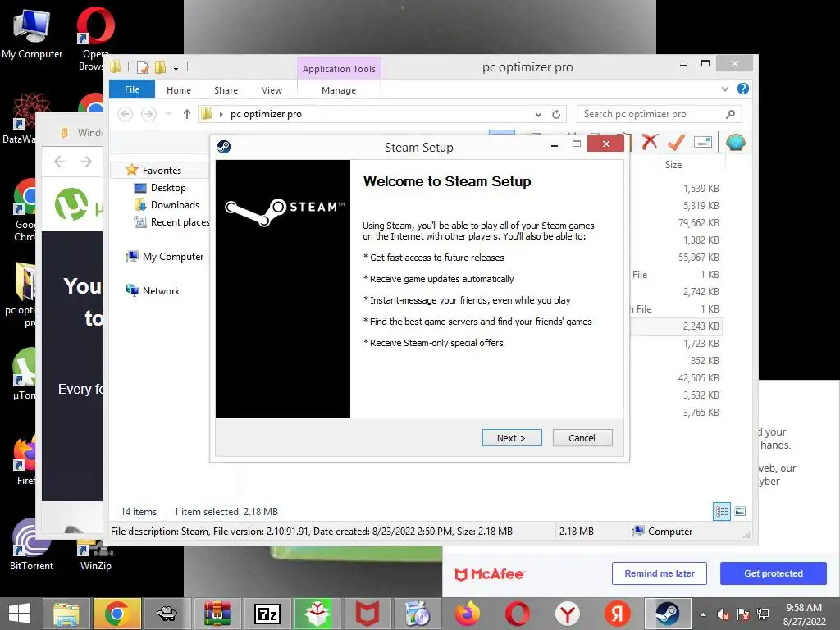
Task: Click Get protected in McAfee popup
Action: (x=773, y=573)
